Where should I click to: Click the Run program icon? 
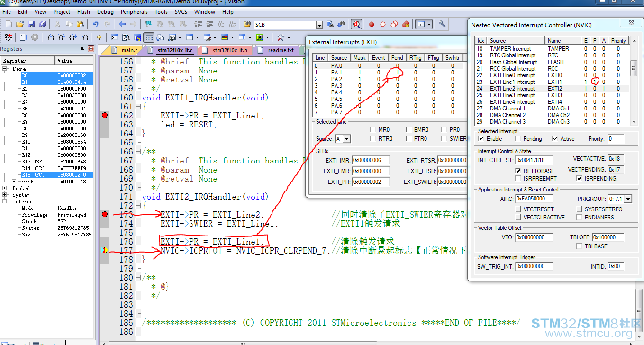tap(23, 37)
